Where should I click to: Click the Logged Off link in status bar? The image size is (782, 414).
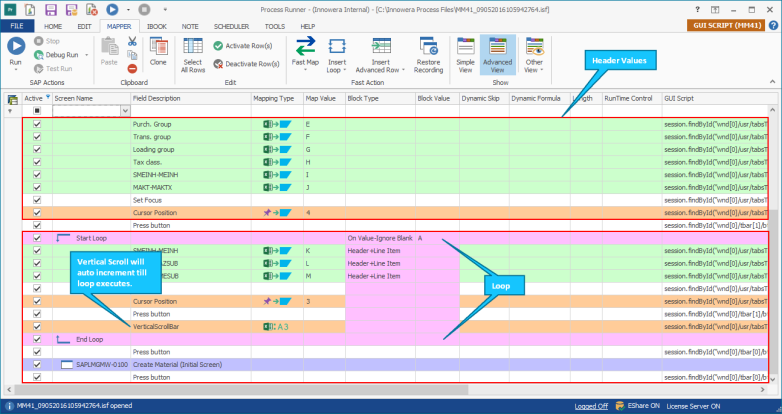(591, 406)
